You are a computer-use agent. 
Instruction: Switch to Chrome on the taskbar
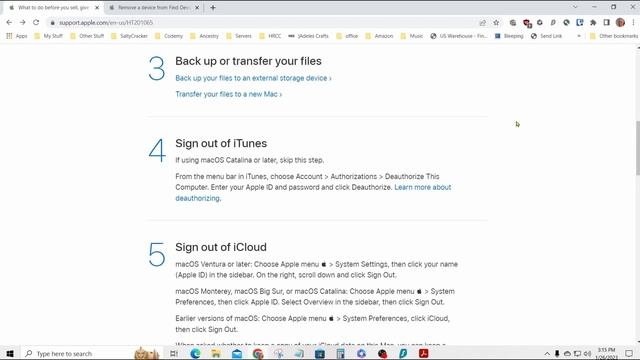[x=258, y=353]
